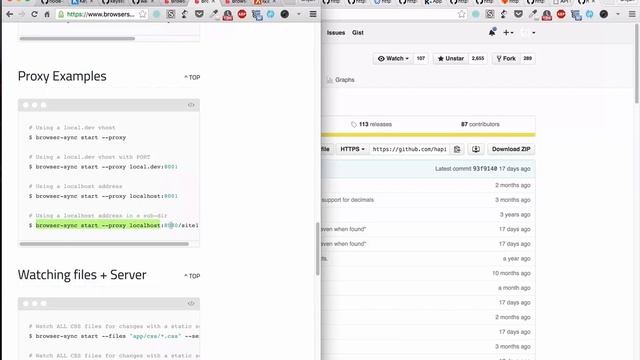Open the Watch dropdown on the repository

(393, 58)
